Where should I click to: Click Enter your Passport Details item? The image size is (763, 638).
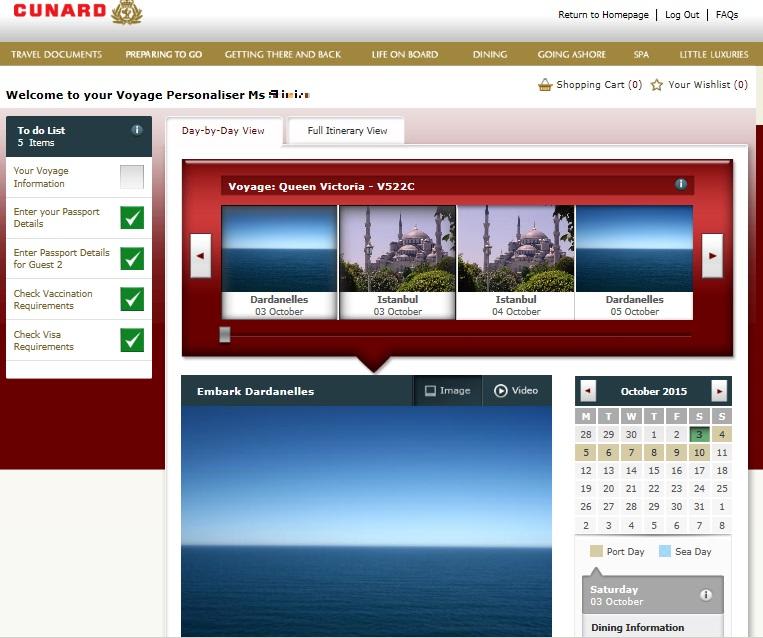point(56,218)
